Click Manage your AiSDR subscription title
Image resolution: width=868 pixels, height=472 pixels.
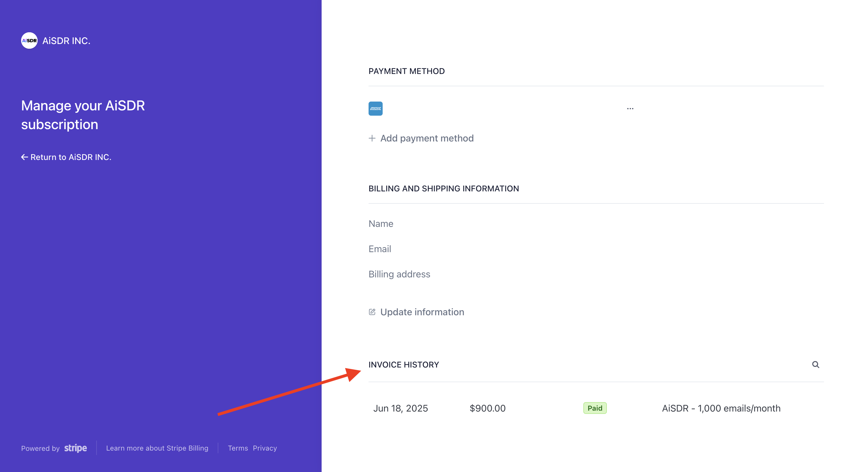tap(83, 115)
